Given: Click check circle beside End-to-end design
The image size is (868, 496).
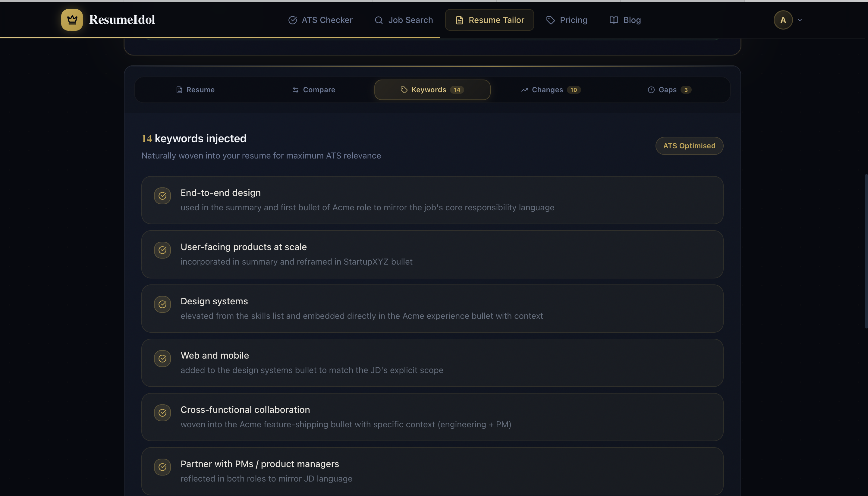Looking at the screenshot, I should 162,196.
